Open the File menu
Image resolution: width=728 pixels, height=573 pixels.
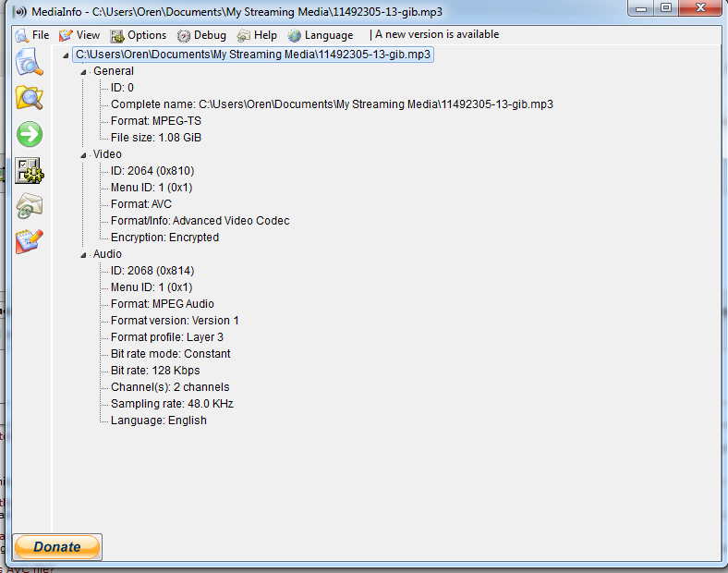pos(32,35)
